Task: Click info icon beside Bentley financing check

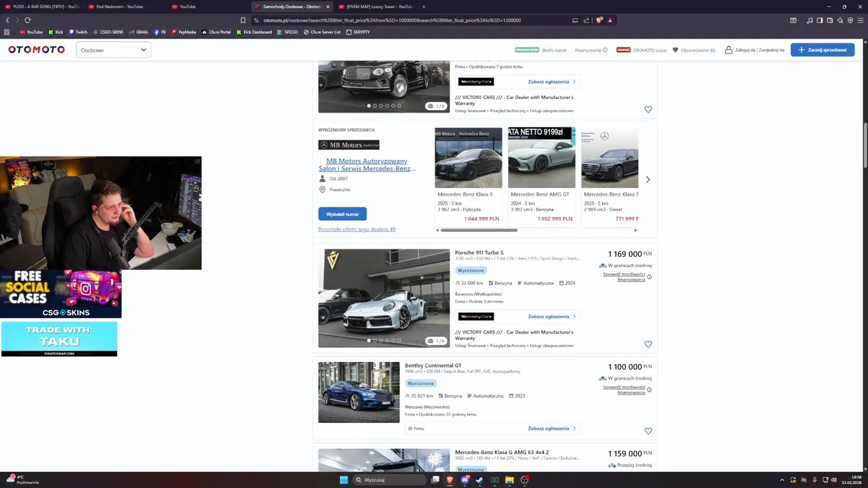Action: pyautogui.click(x=649, y=390)
